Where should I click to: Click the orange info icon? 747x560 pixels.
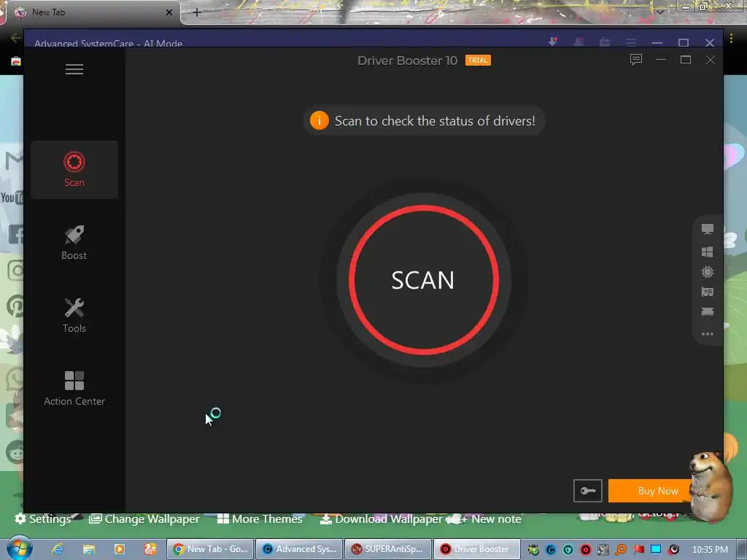pyautogui.click(x=320, y=120)
